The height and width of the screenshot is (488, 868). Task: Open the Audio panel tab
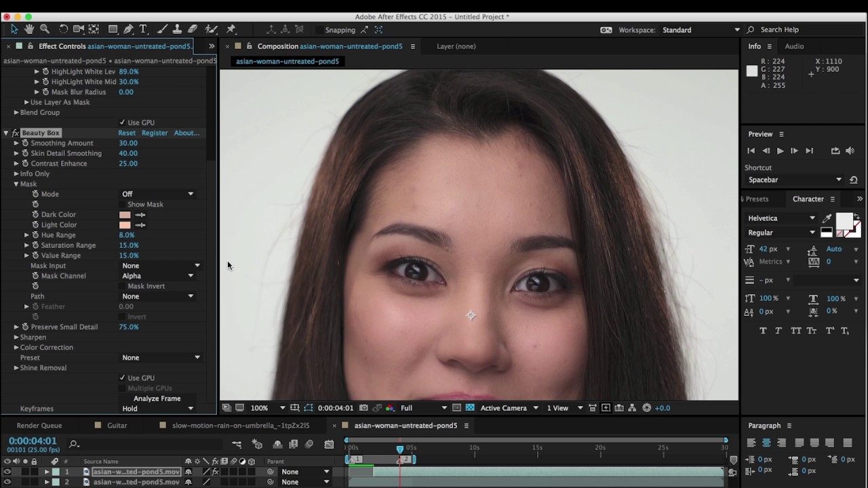point(794,46)
